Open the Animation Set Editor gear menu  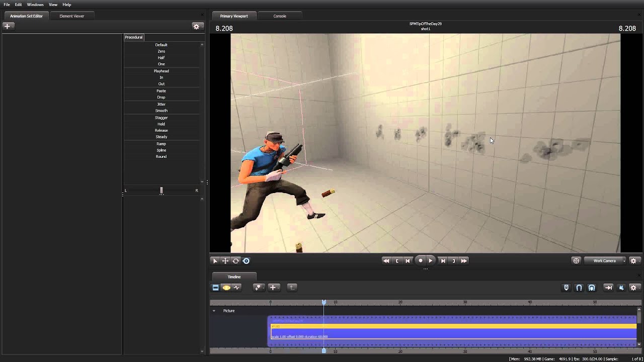point(197,26)
